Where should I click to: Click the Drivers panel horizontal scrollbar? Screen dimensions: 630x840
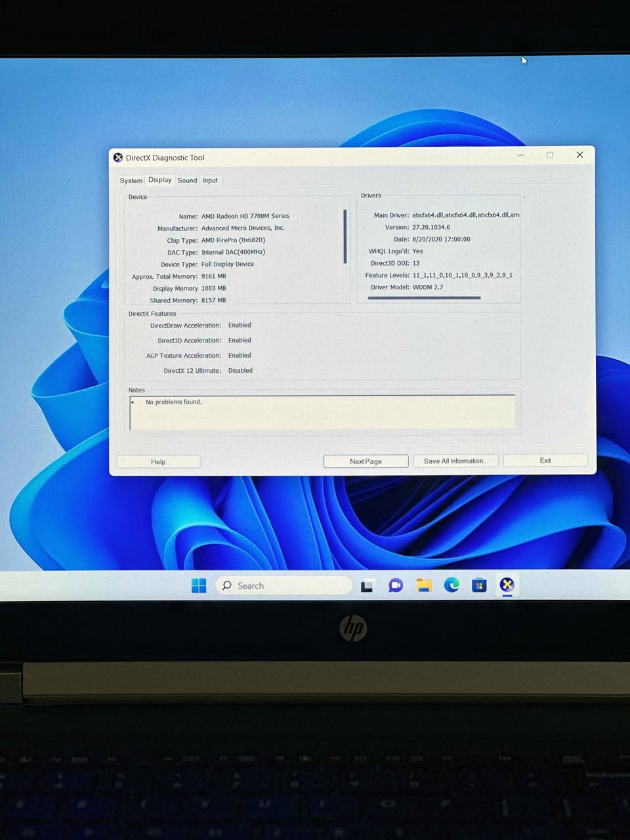[x=425, y=298]
